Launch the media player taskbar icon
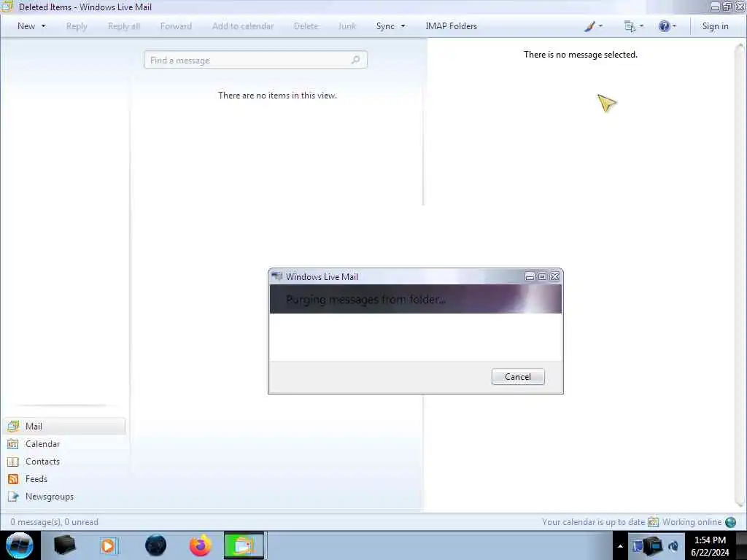747x560 pixels. [x=108, y=545]
